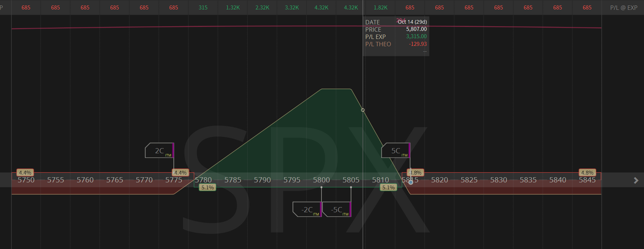Click the 5800 strike on the price axis

(321, 180)
